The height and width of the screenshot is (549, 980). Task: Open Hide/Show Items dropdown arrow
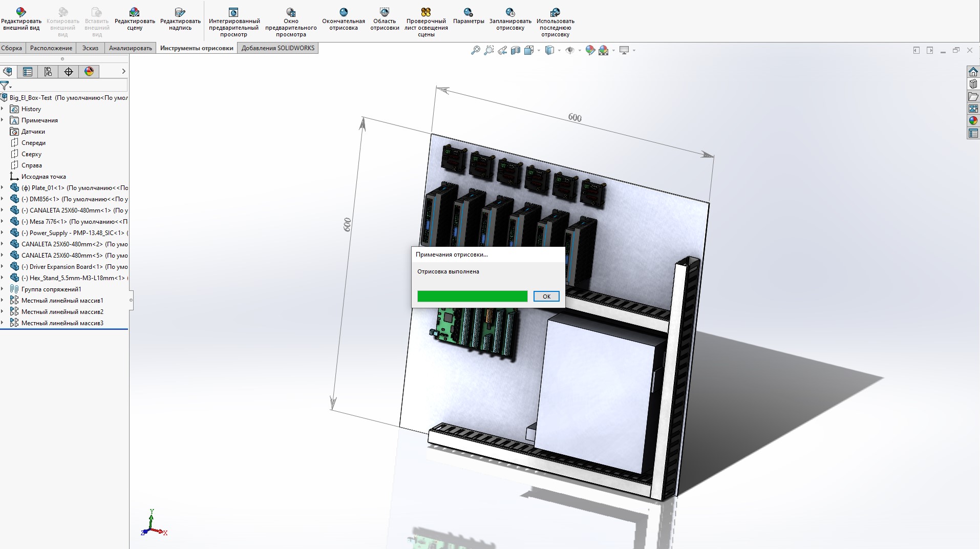pyautogui.click(x=580, y=50)
